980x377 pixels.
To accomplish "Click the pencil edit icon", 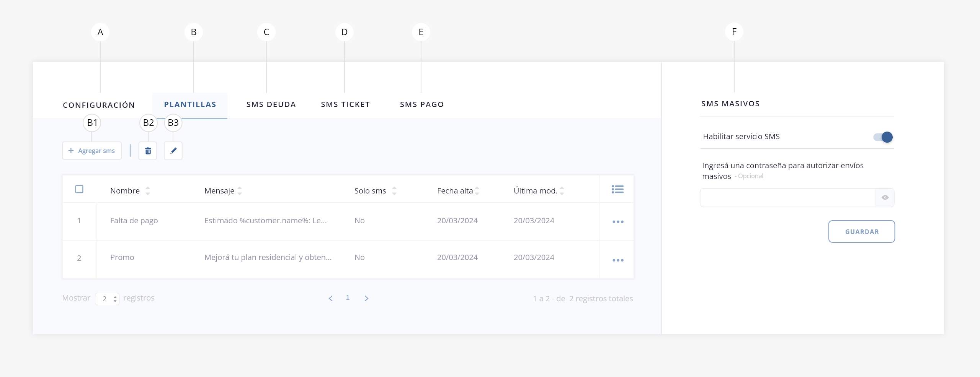I will pos(173,151).
